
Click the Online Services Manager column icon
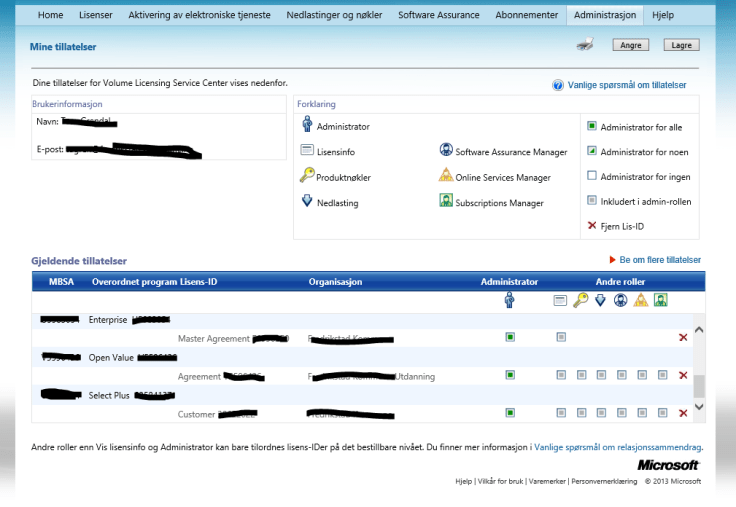(641, 300)
